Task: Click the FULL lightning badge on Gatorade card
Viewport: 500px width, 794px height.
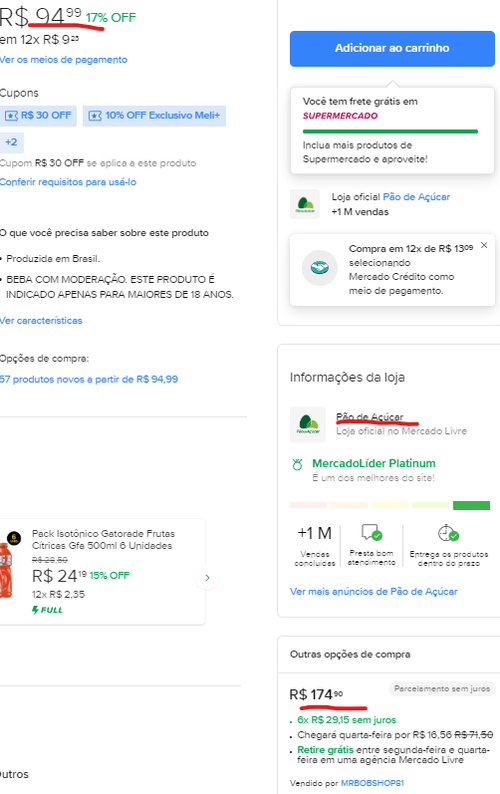Action: click(x=47, y=610)
